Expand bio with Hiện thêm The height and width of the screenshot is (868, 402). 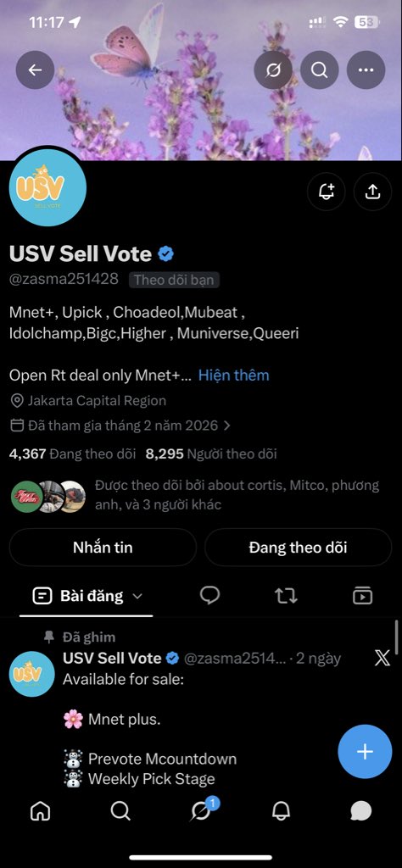point(234,376)
